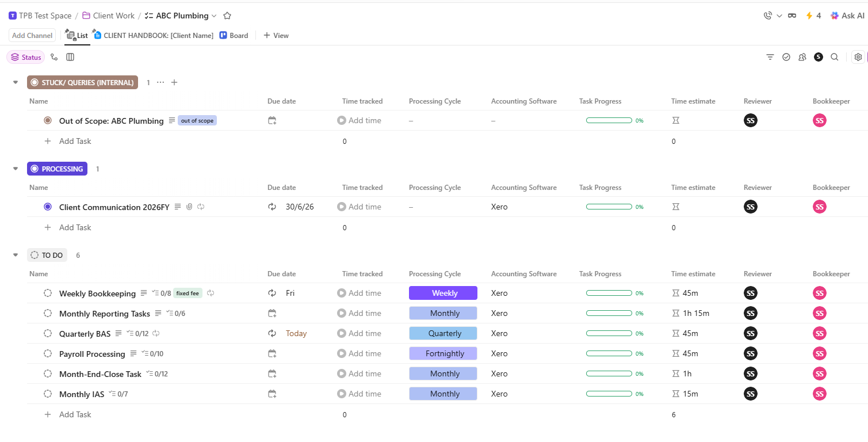Click the Task Progress bar for Quarterly BAS
The image size is (868, 442).
(609, 333)
